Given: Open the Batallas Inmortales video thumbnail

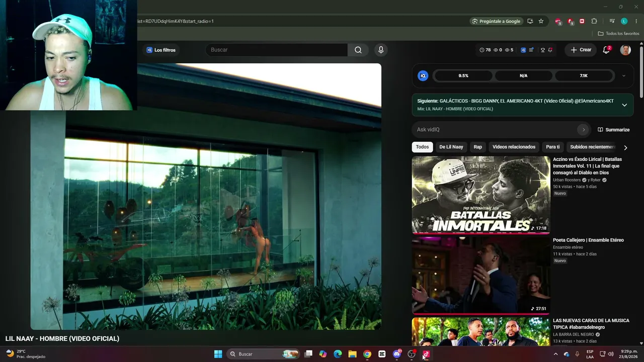Looking at the screenshot, I should point(481,195).
